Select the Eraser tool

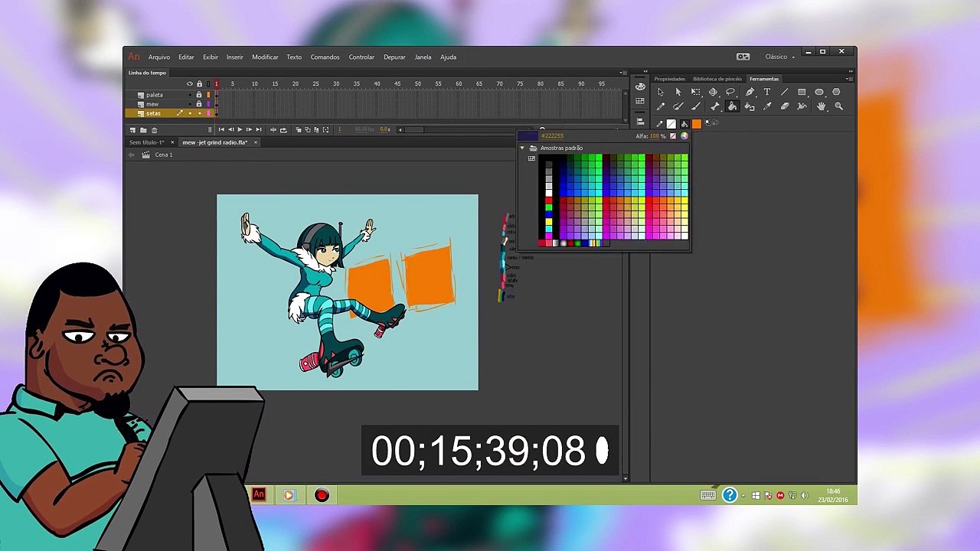[x=785, y=106]
